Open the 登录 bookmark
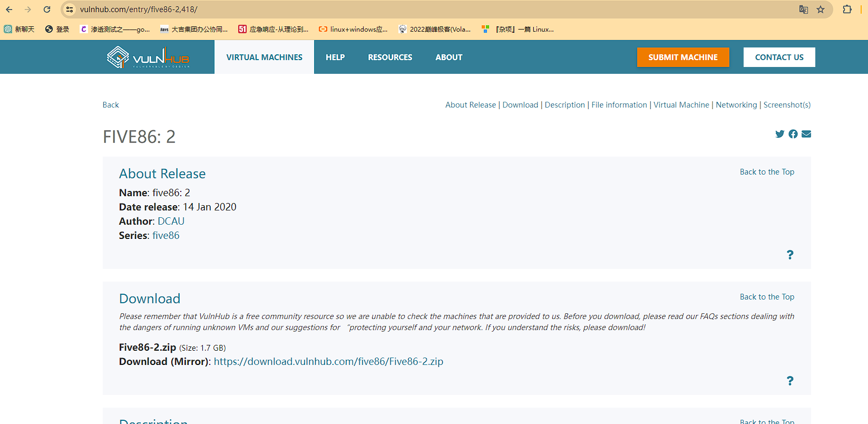Image resolution: width=868 pixels, height=424 pixels. click(x=57, y=30)
